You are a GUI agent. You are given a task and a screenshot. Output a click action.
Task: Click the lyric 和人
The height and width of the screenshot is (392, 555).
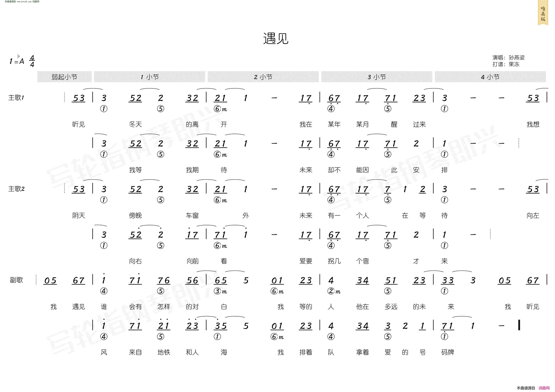pos(192,352)
